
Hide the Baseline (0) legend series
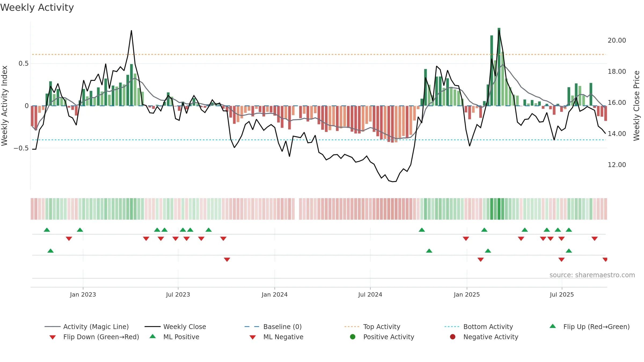273,327
